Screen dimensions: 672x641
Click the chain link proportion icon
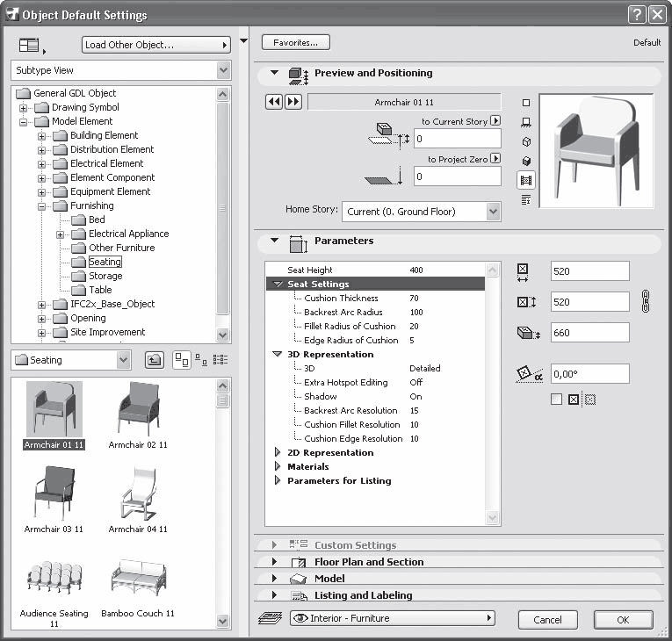[646, 301]
